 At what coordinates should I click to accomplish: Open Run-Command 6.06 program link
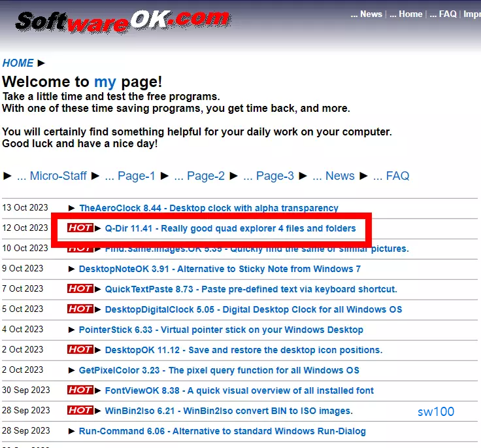pos(222,431)
